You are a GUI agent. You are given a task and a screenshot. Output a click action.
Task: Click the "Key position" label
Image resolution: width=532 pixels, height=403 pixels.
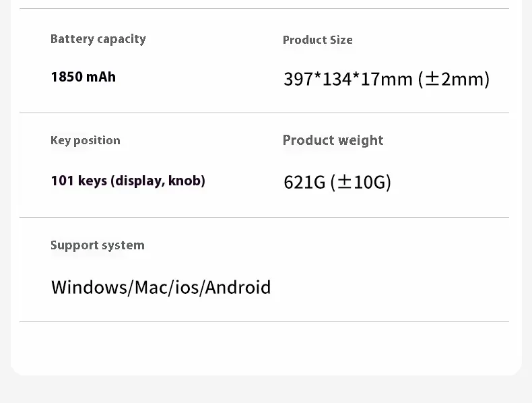click(x=86, y=140)
